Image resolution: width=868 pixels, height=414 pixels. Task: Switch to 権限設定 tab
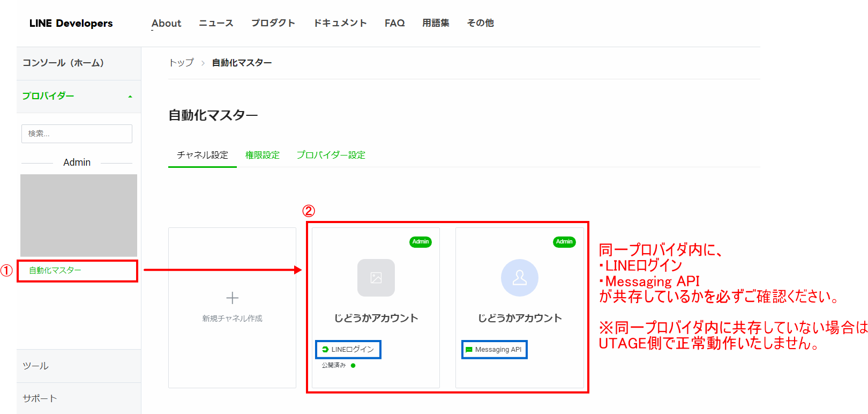(263, 155)
